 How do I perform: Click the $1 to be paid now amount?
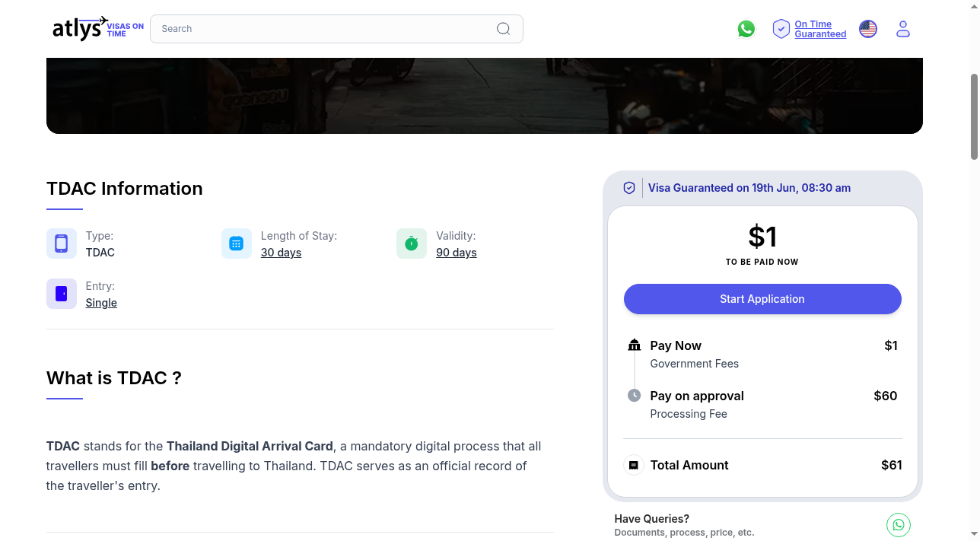pos(762,237)
